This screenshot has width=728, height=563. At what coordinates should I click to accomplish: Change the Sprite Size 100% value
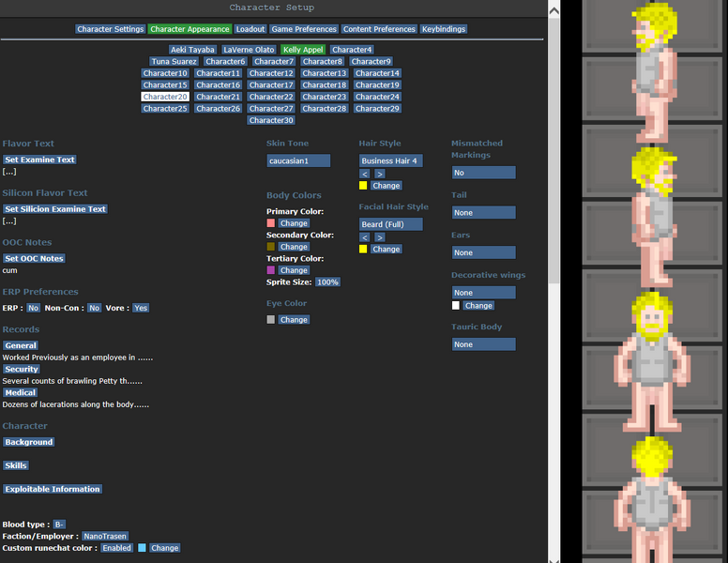327,282
